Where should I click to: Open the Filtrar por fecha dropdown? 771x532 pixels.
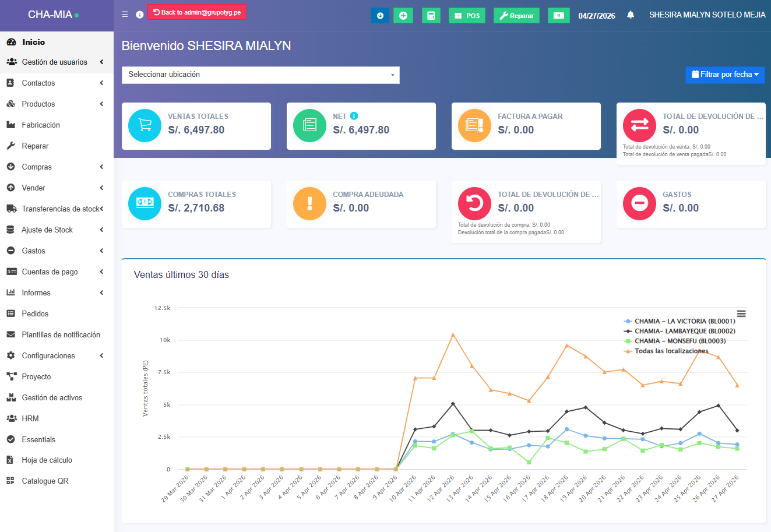pos(725,75)
